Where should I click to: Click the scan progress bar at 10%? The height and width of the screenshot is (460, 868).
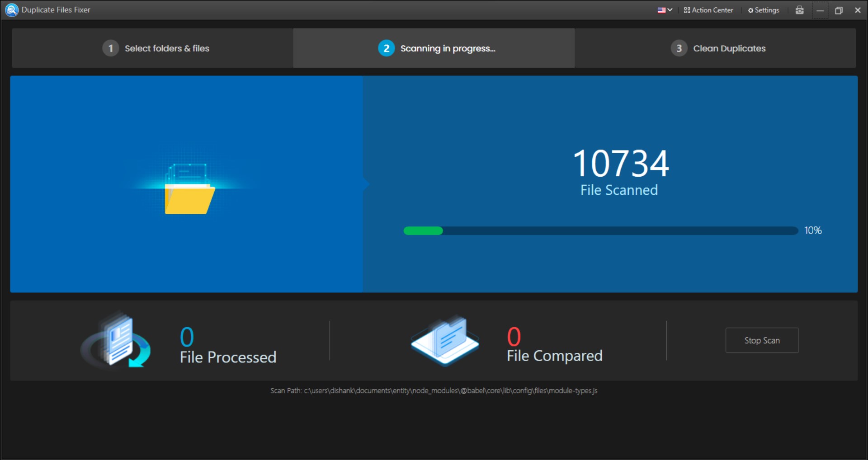pos(600,231)
